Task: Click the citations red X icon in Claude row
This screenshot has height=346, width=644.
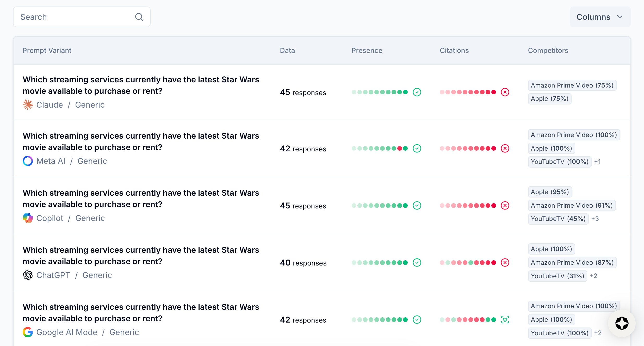Action: tap(505, 92)
